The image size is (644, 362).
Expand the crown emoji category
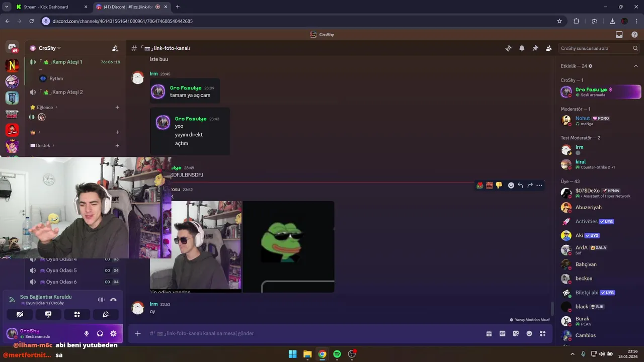pyautogui.click(x=35, y=132)
